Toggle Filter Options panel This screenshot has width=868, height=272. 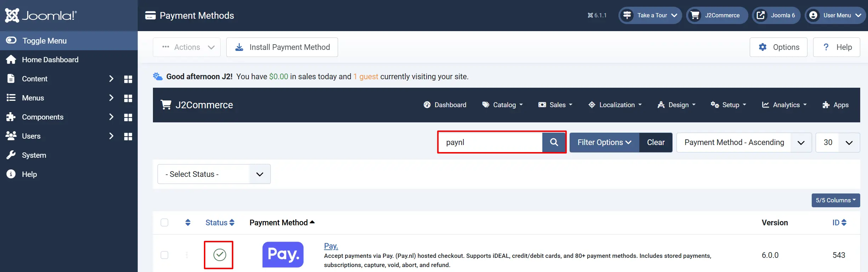tap(604, 142)
